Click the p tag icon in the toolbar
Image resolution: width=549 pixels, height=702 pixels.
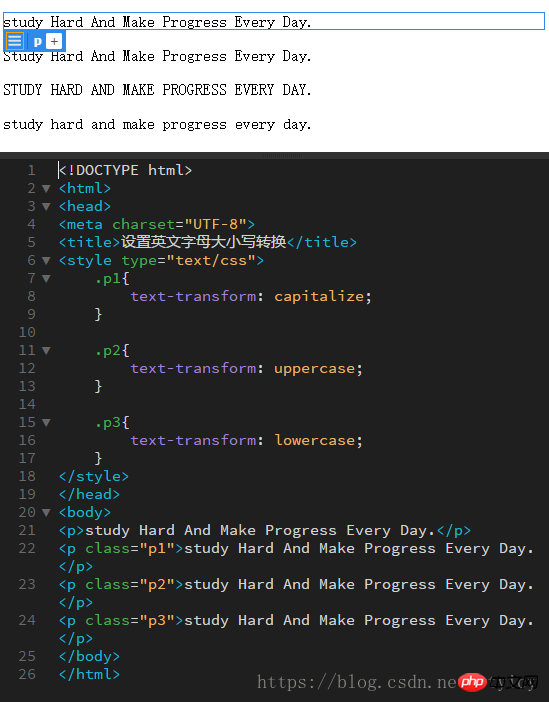click(x=37, y=42)
